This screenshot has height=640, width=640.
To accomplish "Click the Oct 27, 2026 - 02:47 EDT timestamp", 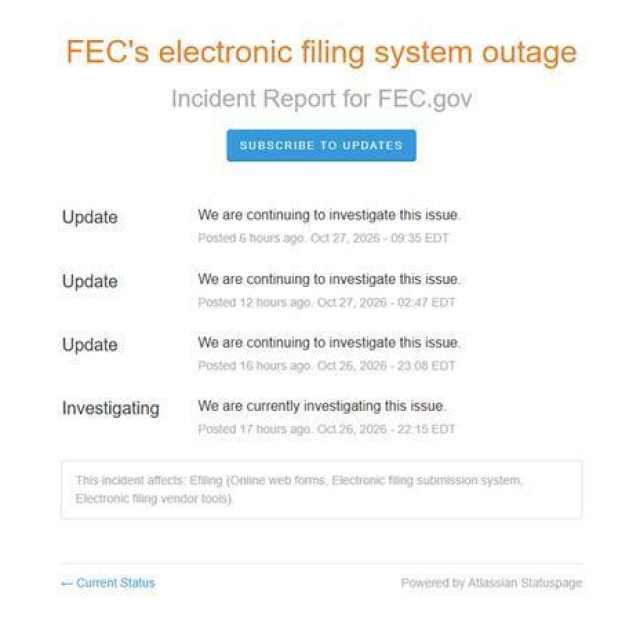I will (386, 302).
